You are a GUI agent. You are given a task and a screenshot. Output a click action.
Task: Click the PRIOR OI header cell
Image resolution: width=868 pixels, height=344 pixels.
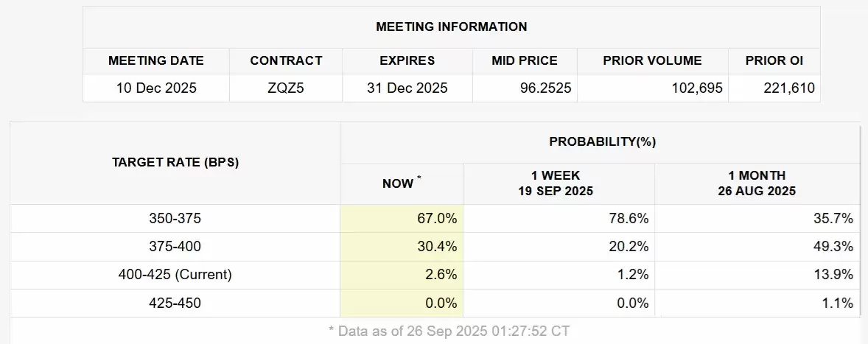coord(774,60)
